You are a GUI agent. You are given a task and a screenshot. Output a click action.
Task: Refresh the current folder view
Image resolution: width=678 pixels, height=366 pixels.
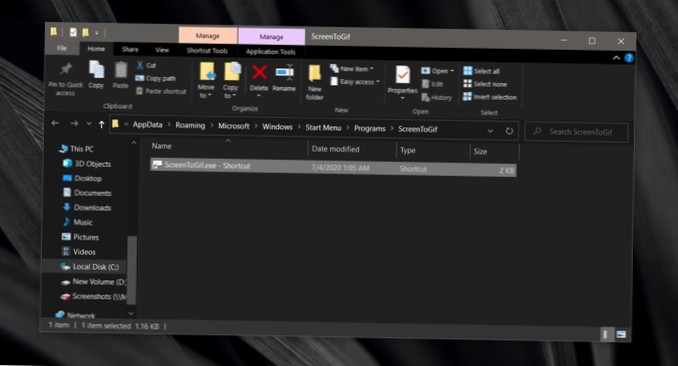509,131
